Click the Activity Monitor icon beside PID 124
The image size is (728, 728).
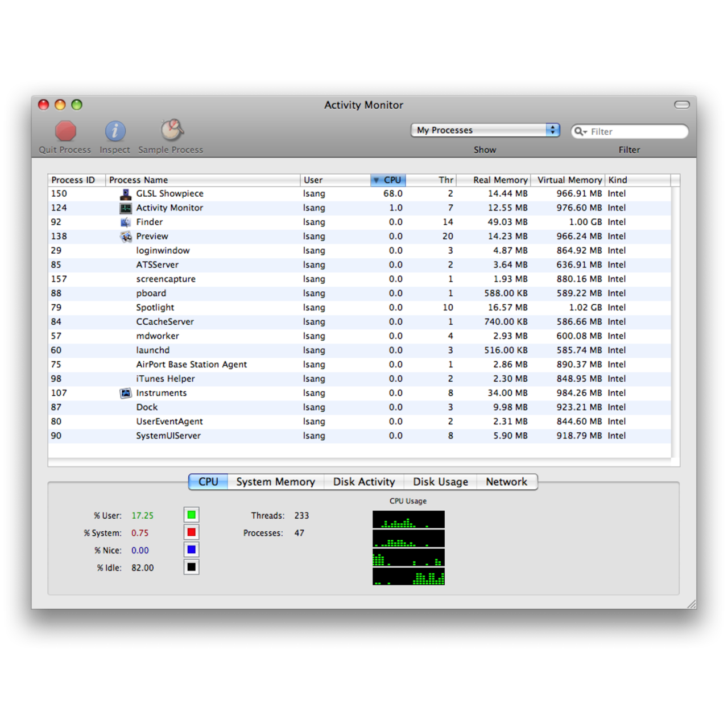126,208
